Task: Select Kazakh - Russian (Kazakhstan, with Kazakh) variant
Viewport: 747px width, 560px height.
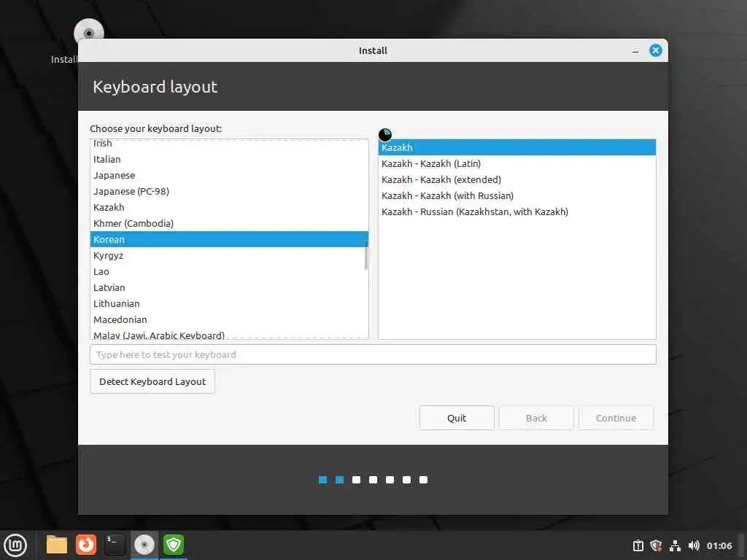Action: [x=517, y=211]
